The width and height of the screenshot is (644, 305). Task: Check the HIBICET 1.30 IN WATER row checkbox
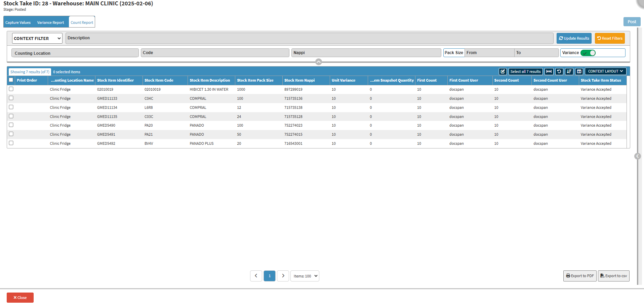[x=11, y=89]
